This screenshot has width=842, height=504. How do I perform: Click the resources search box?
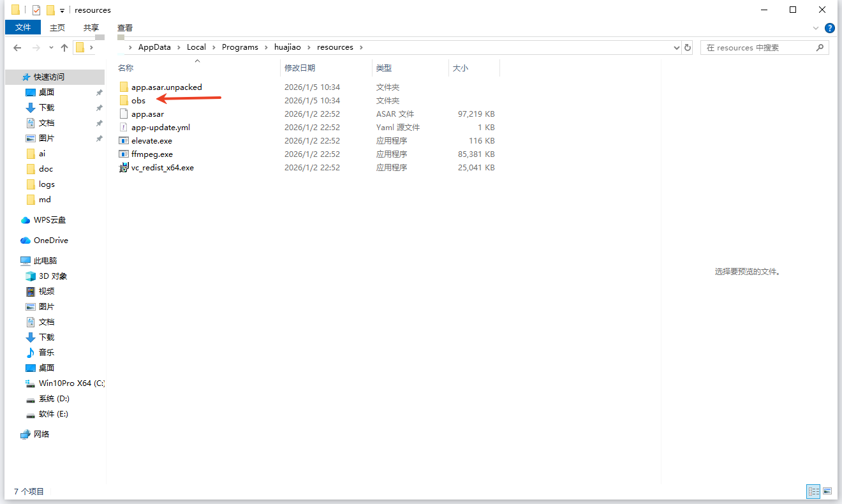[x=759, y=48]
